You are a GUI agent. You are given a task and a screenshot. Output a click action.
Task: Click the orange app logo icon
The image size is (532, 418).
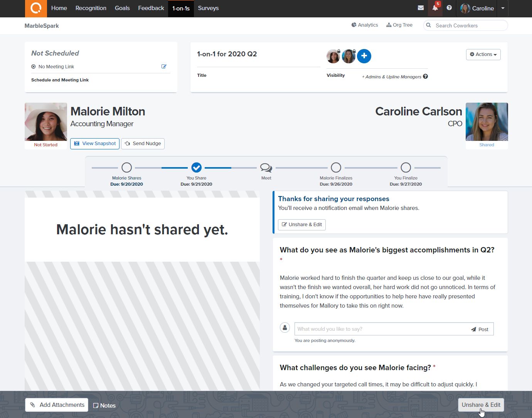coord(36,8)
